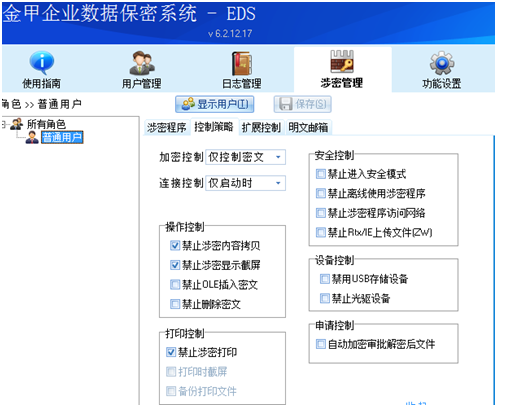Collapse the 所有角色 tree node
Image resolution: width=507 pixels, height=412 pixels.
pyautogui.click(x=4, y=125)
